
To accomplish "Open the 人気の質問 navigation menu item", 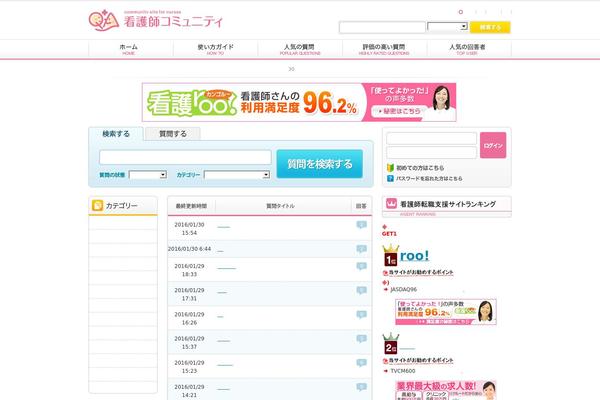I will (x=298, y=49).
